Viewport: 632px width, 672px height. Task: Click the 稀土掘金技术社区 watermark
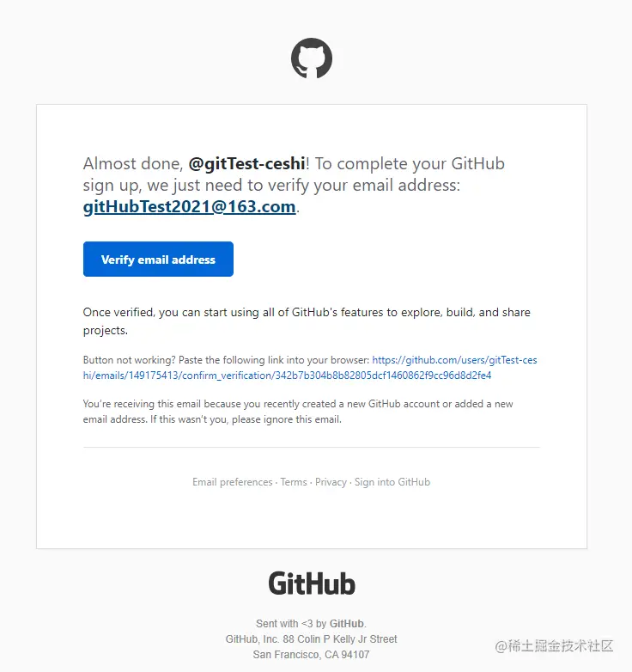click(x=554, y=646)
